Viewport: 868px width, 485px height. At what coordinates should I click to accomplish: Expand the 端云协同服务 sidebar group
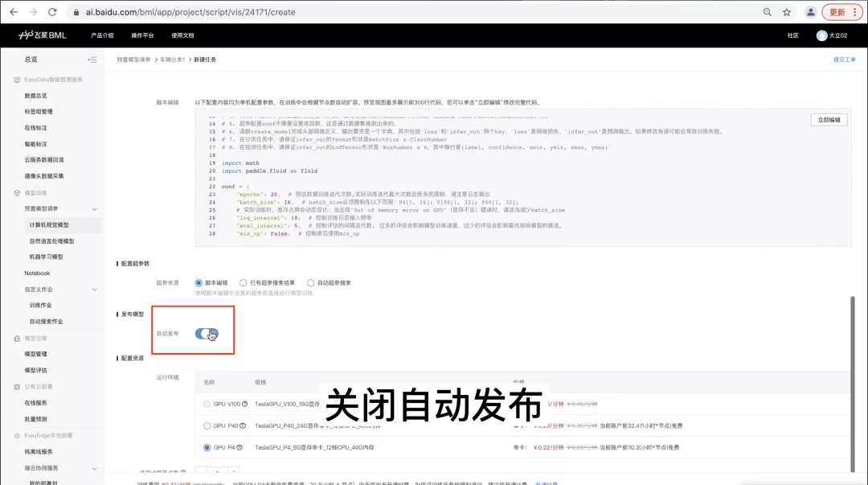[94, 468]
